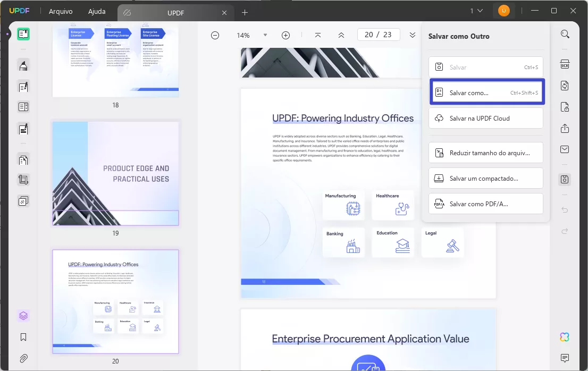The height and width of the screenshot is (371, 588).
Task: Open the window count dropdown "1"
Action: tap(476, 11)
